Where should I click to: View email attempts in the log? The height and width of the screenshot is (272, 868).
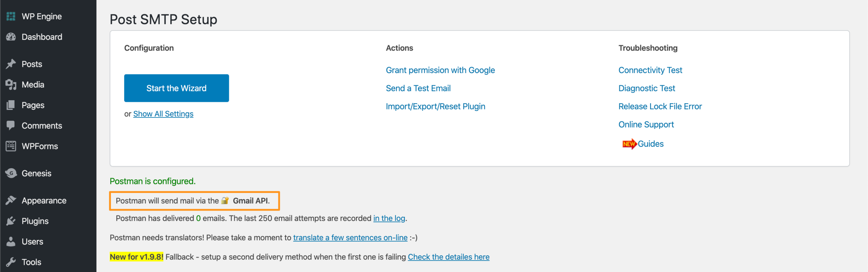389,218
